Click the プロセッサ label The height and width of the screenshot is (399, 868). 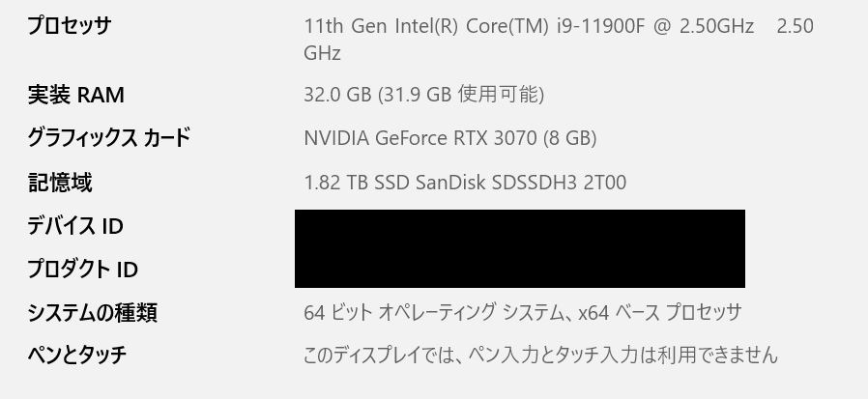point(69,26)
